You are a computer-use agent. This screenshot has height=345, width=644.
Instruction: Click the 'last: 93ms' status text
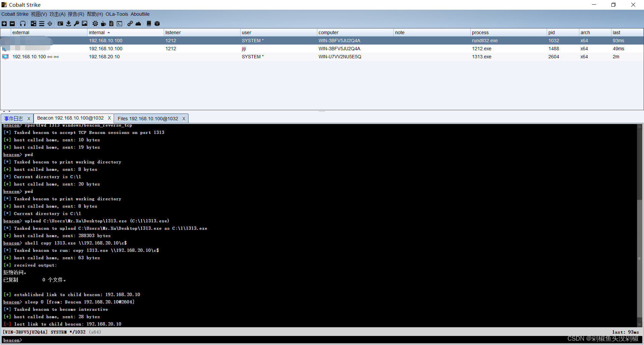tap(625, 332)
